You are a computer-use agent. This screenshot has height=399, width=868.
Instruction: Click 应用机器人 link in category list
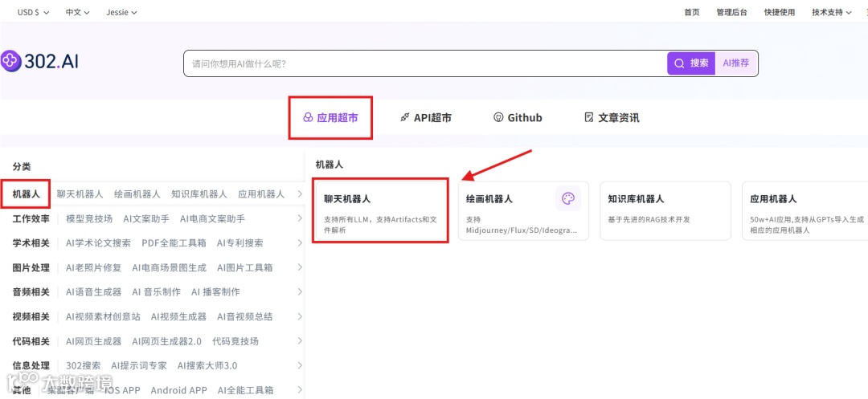tap(261, 194)
